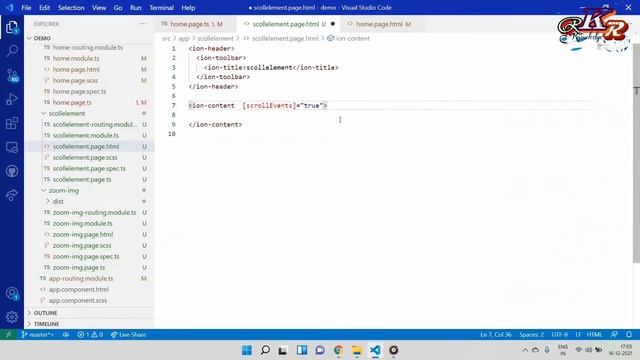Open the Manage gear settings
The height and width of the screenshot is (360, 640).
tap(12, 317)
